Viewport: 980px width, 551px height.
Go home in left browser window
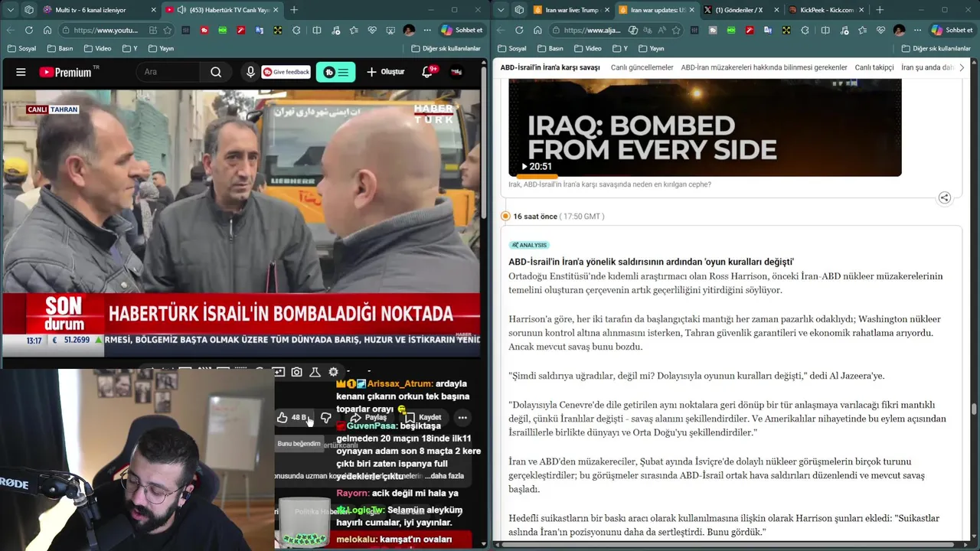pyautogui.click(x=47, y=30)
